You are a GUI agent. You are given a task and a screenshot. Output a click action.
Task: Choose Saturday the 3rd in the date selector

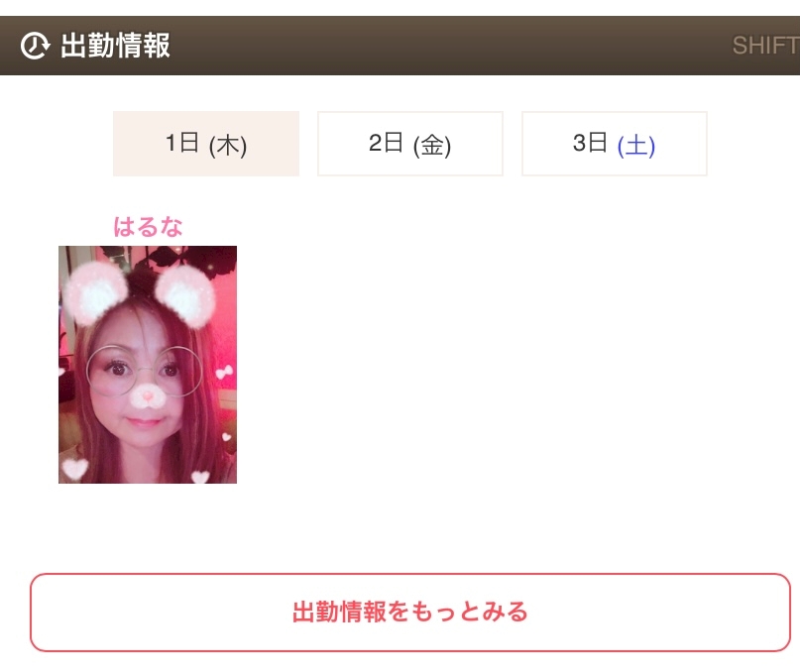point(615,144)
